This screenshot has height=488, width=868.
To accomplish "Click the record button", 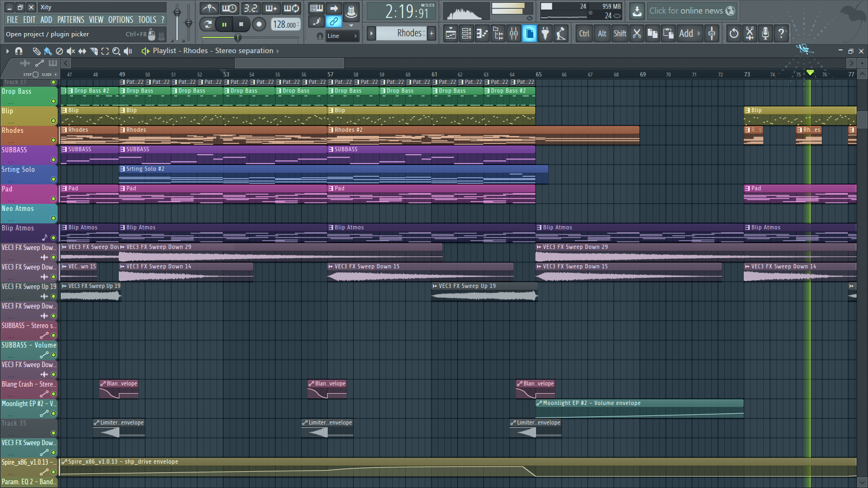I will [259, 24].
